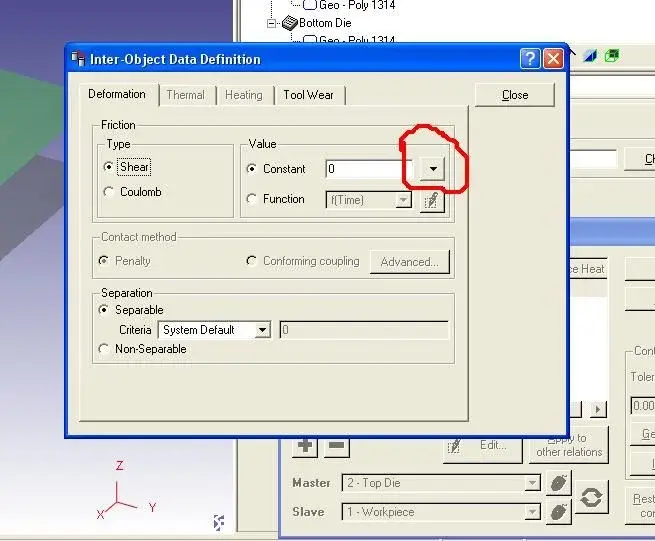The image size is (655, 541).
Task: Click the constant friction value field
Action: pyautogui.click(x=367, y=169)
